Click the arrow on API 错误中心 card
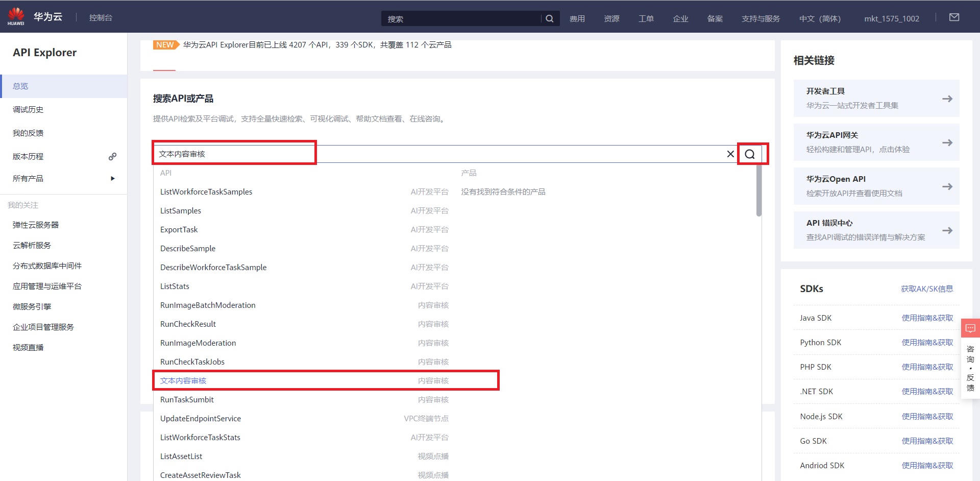This screenshot has width=980, height=481. click(x=947, y=230)
